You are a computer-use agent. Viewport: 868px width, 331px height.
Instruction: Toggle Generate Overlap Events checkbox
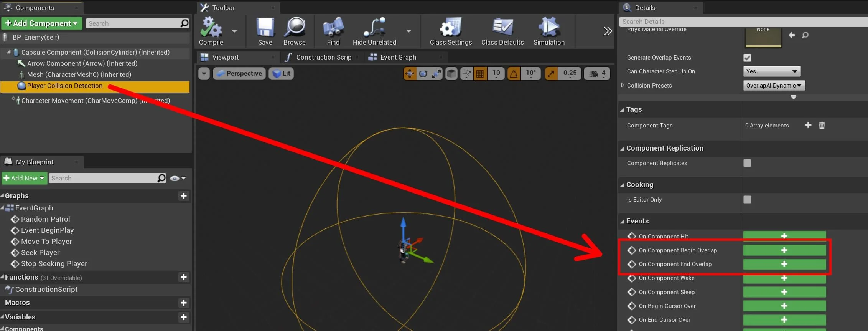(x=747, y=58)
